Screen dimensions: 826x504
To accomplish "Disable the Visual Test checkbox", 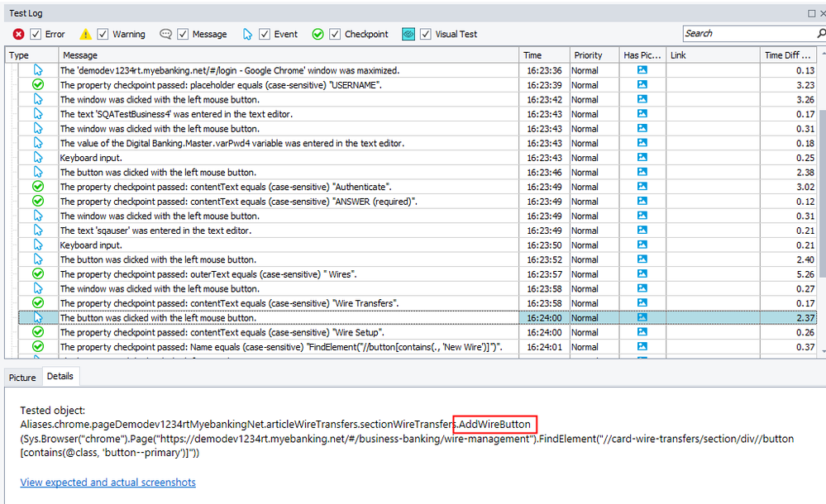I will pyautogui.click(x=425, y=34).
